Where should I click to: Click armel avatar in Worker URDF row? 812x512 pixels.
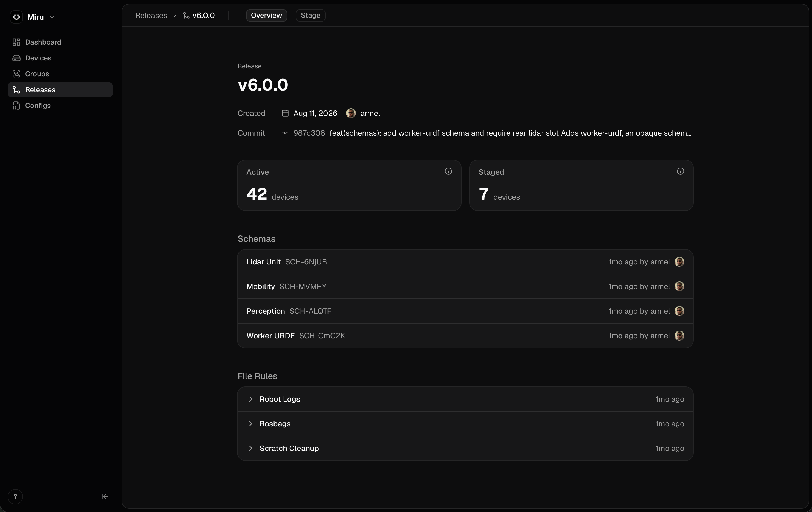(x=679, y=336)
